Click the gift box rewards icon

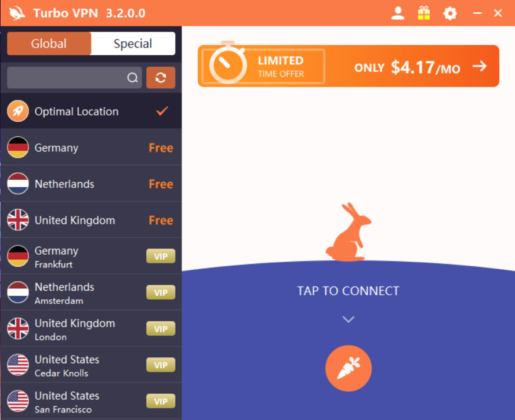tap(424, 13)
